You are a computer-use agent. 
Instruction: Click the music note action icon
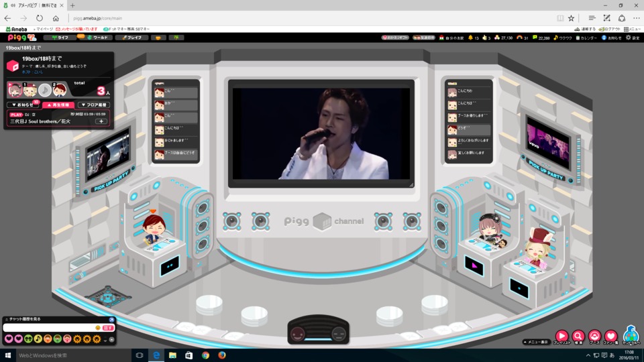[x=38, y=339]
